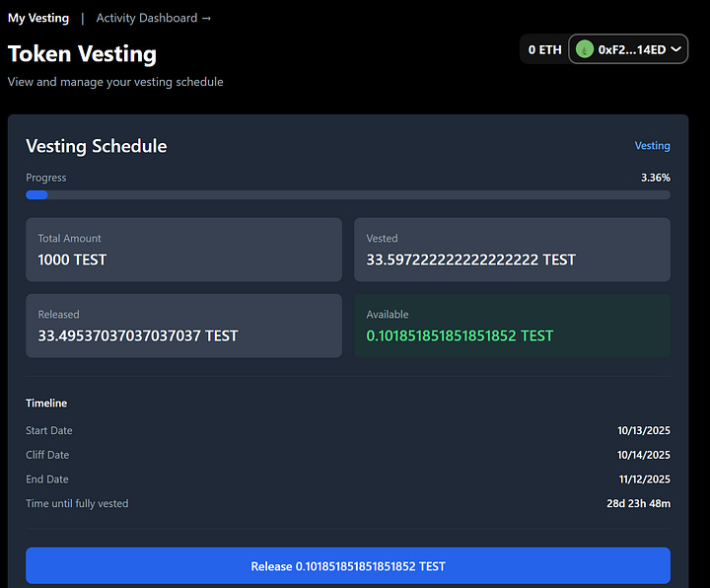Click the 3.36% progress value
710x588 pixels.
click(x=655, y=178)
